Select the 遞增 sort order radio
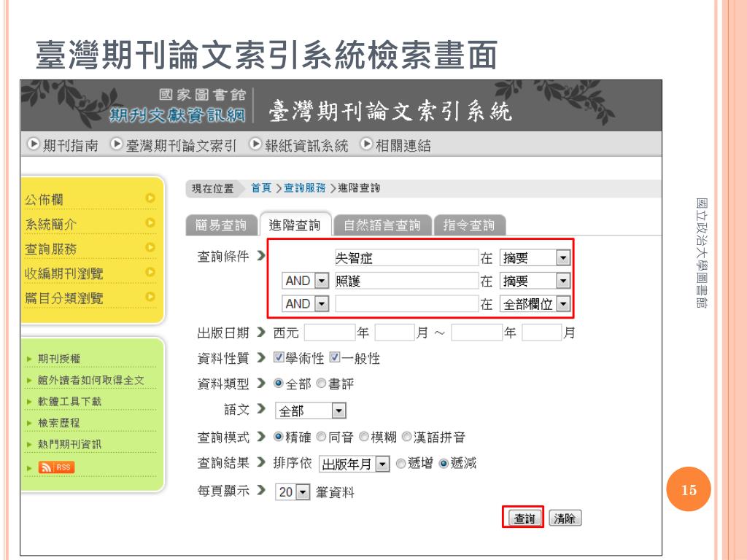This screenshot has width=747, height=560. (x=400, y=463)
